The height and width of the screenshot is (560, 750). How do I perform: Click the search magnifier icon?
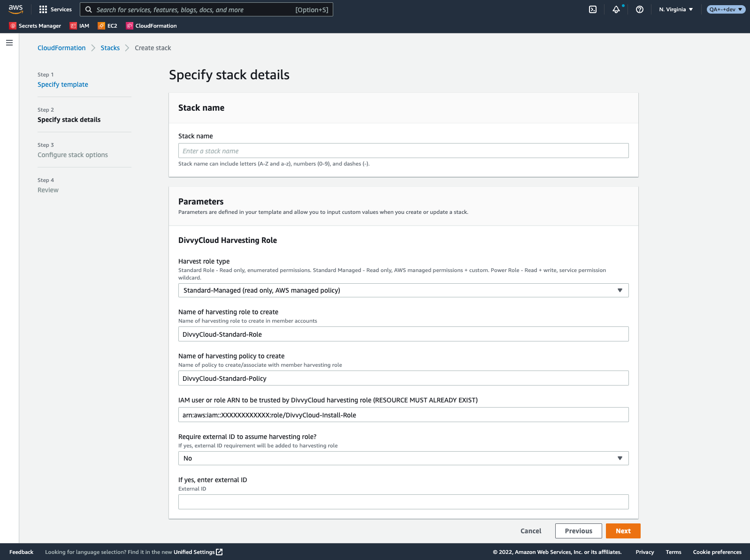tap(88, 9)
